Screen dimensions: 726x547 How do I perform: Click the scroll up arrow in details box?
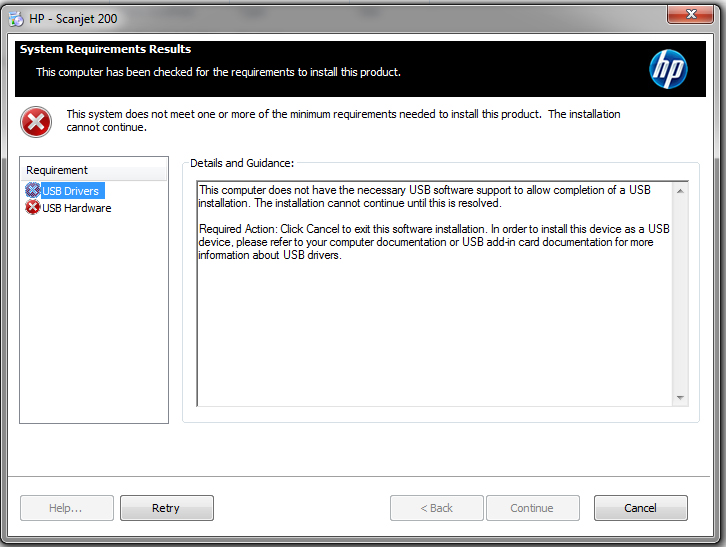pos(680,191)
